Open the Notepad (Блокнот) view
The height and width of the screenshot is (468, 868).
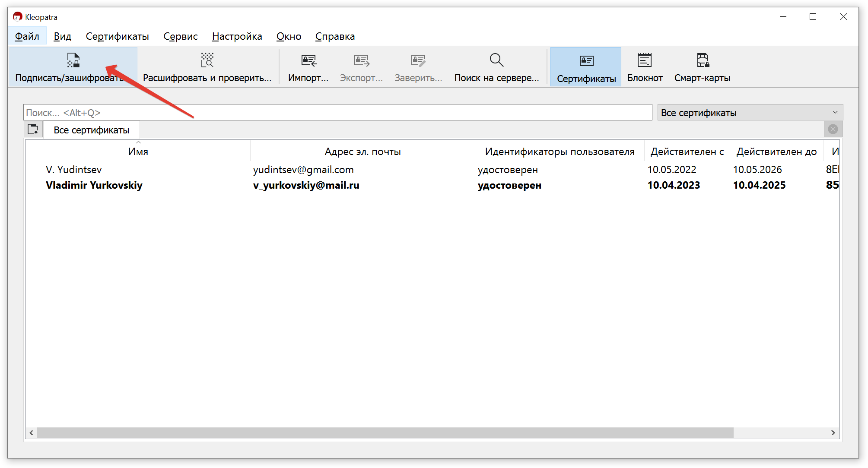click(645, 67)
